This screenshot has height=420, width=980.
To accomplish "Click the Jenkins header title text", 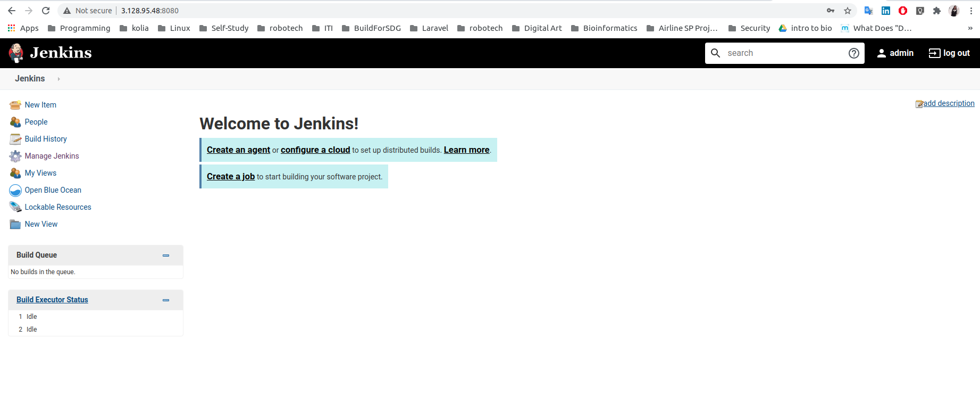I will coord(61,53).
